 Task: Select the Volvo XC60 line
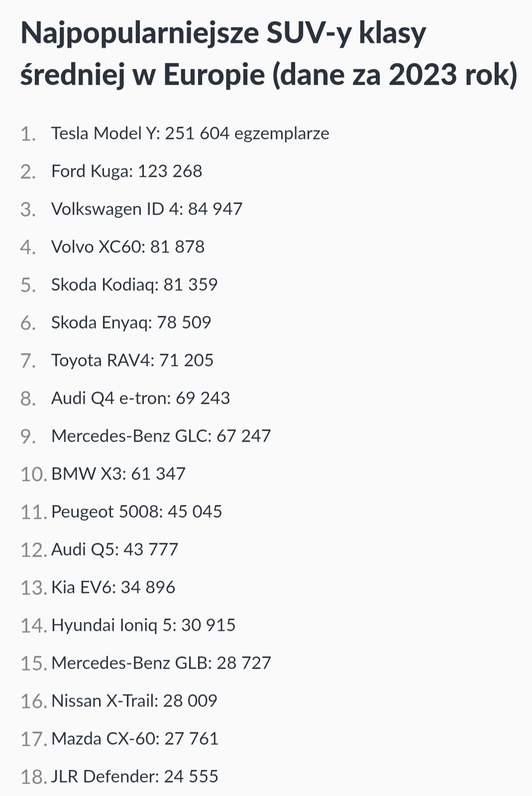127,247
